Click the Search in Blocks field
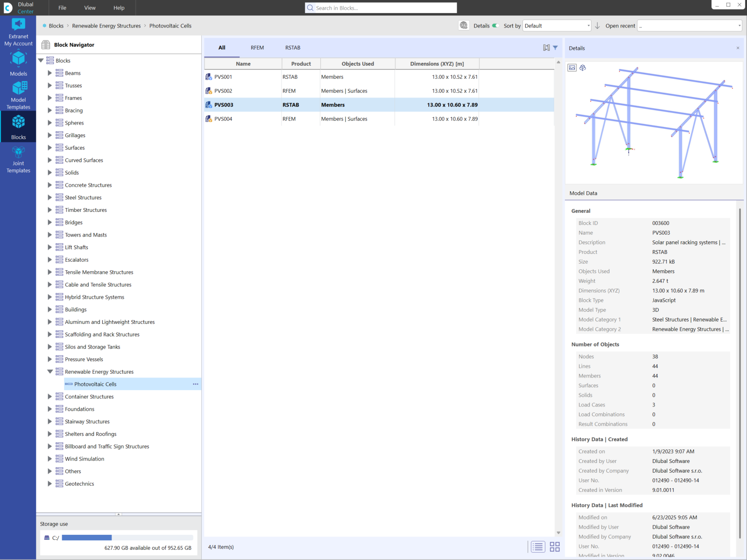Viewport: 747px width, 560px height. coord(380,7)
